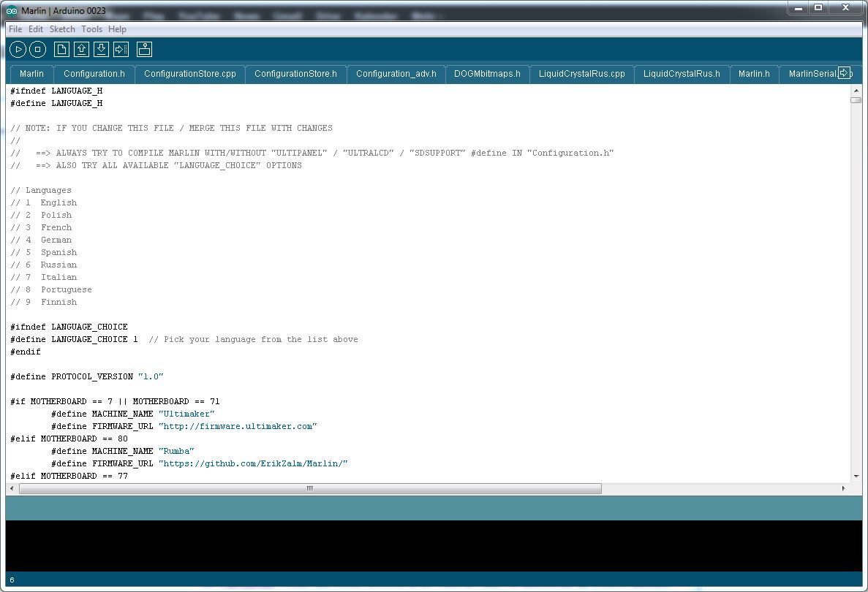Click the '// Languages' comment line
This screenshot has width=868, height=592.
[x=41, y=190]
